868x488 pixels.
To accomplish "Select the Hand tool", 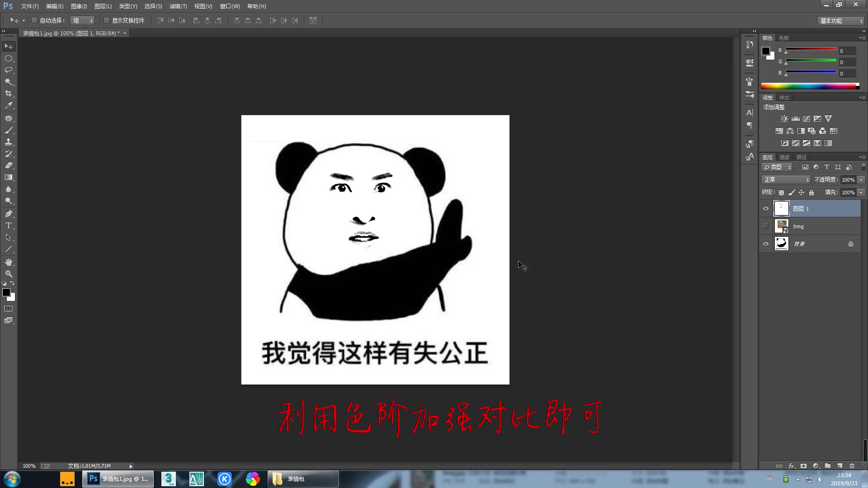I will (9, 262).
